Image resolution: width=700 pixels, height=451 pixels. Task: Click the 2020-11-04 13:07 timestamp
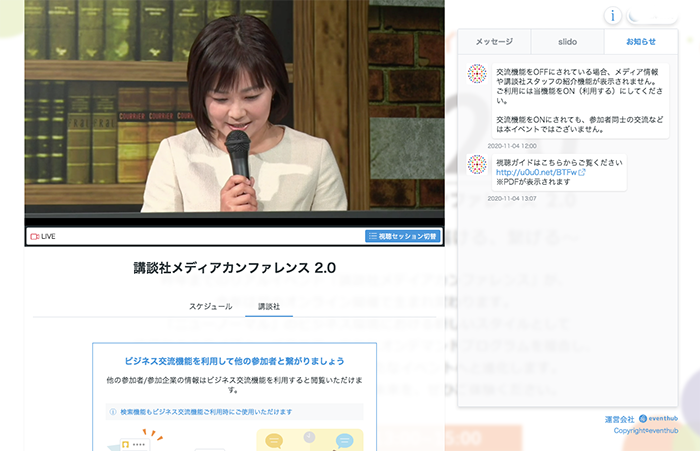(x=512, y=198)
